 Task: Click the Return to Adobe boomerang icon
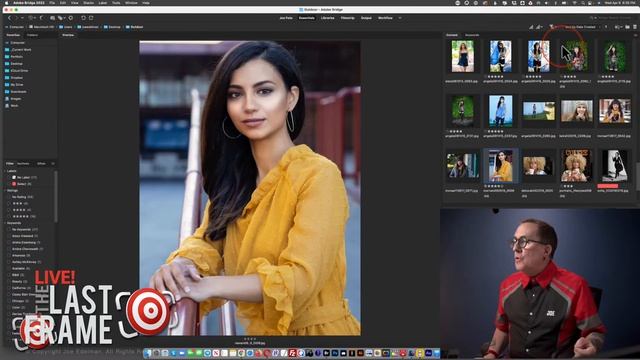click(x=42, y=18)
